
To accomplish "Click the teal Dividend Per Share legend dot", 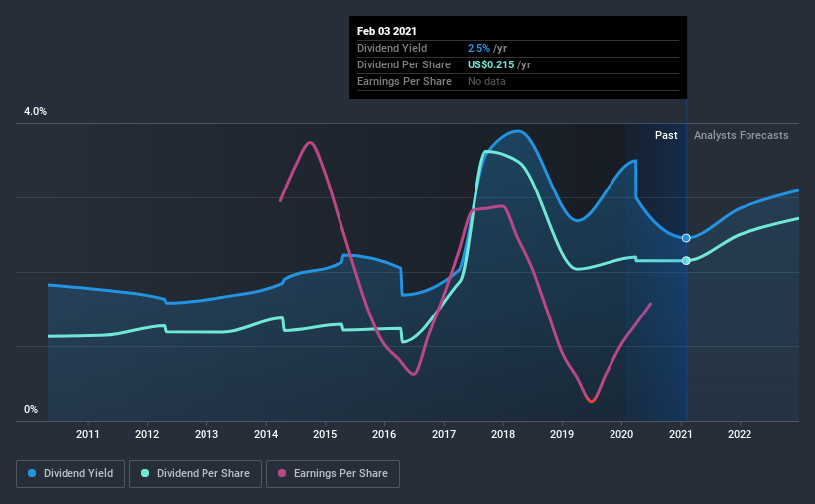I will tap(145, 473).
